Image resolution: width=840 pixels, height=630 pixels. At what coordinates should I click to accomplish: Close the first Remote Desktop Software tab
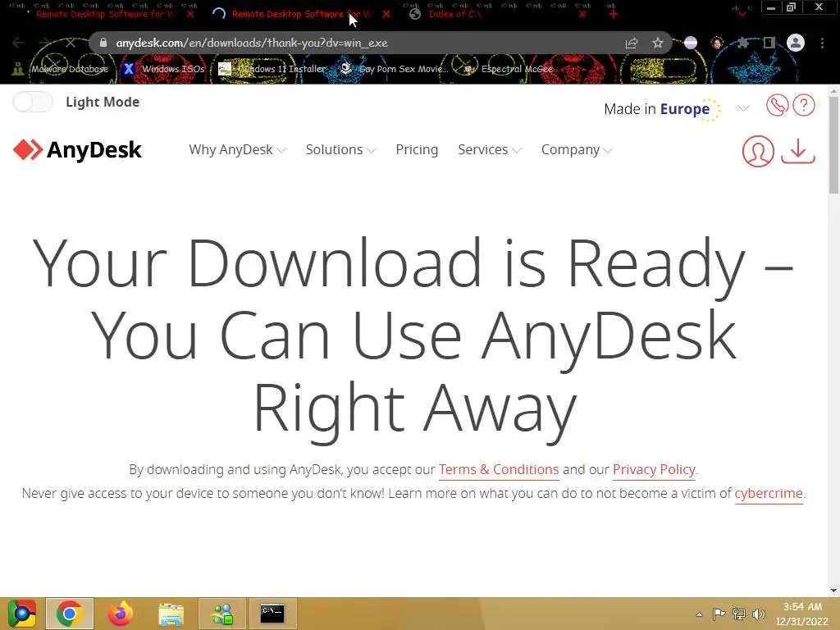190,15
